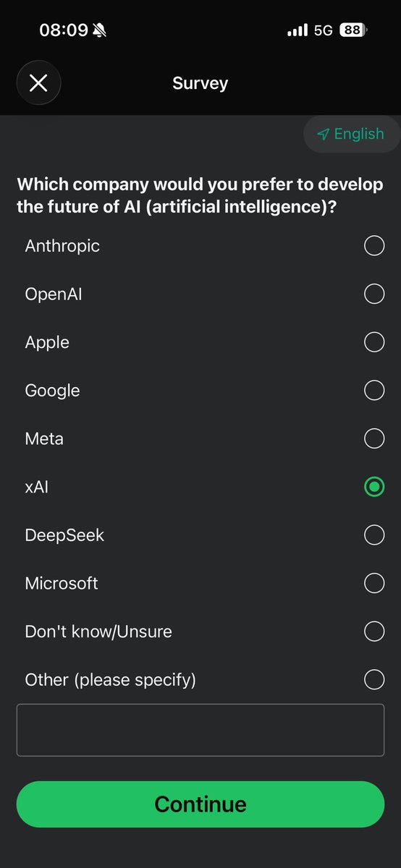Tap the location arrow icon beside English
Image resolution: width=401 pixels, height=868 pixels.
tap(323, 135)
